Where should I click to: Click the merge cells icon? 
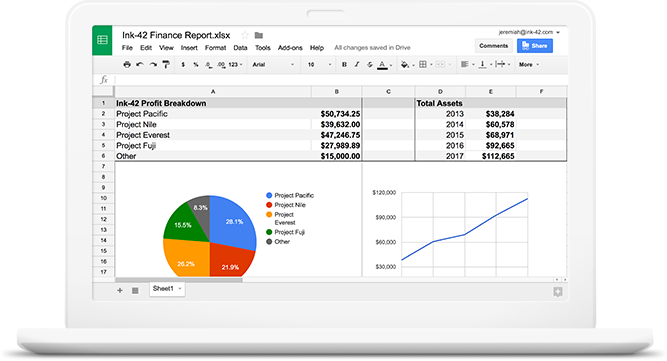[440, 65]
